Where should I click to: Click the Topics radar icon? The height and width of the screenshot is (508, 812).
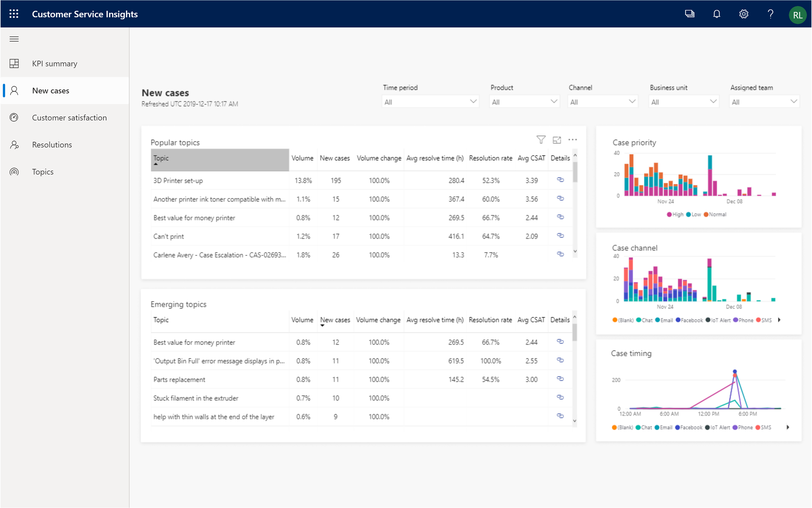(x=14, y=172)
